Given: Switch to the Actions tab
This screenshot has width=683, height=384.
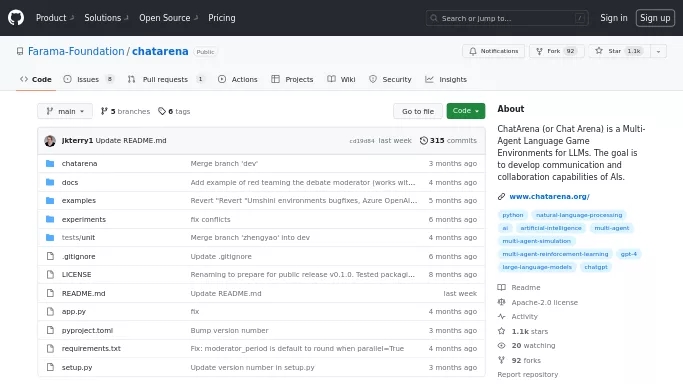Looking at the screenshot, I should (x=238, y=79).
